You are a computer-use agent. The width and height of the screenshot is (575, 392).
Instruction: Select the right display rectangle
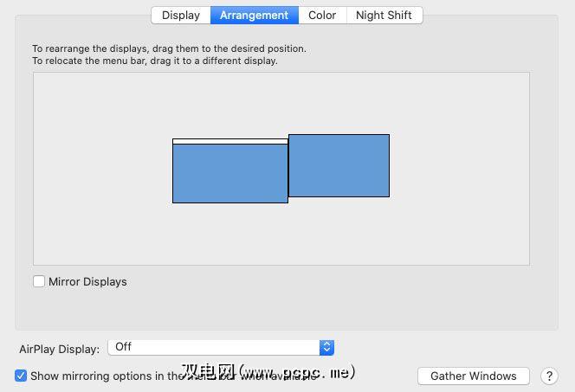tap(339, 165)
